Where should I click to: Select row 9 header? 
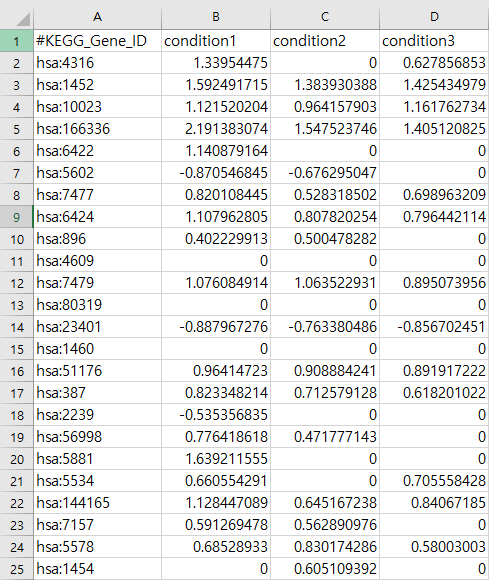(16, 217)
